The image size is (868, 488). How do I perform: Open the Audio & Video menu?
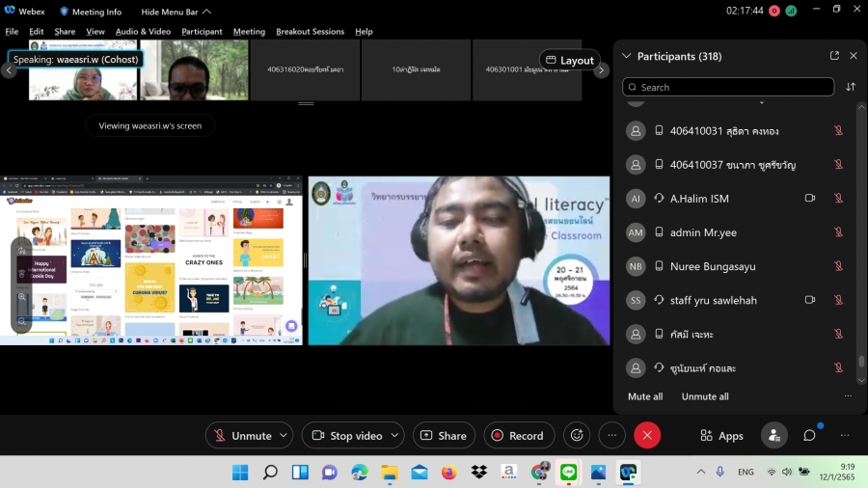pyautogui.click(x=143, y=32)
